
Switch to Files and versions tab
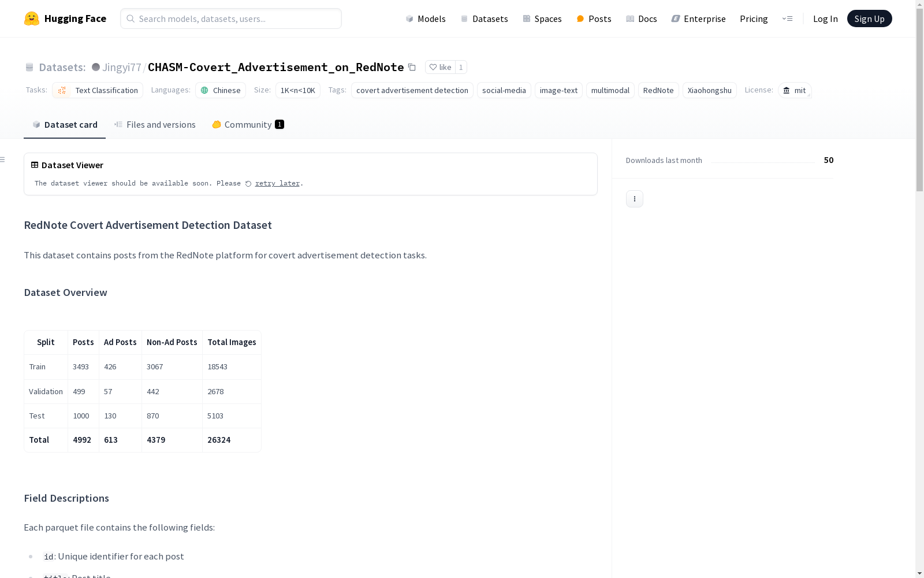(x=155, y=124)
